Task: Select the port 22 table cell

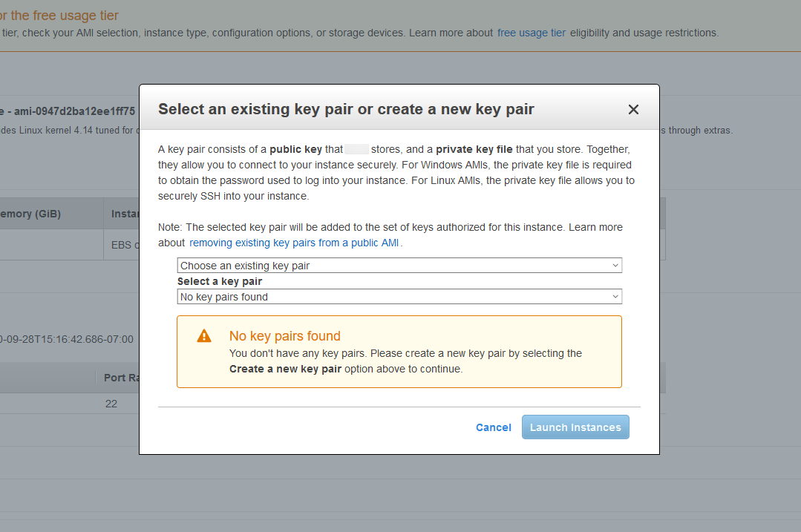Action: coord(111,404)
